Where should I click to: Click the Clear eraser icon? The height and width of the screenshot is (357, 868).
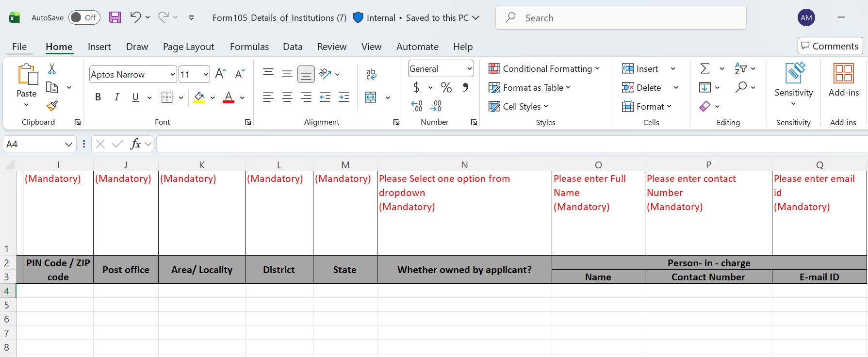pyautogui.click(x=705, y=106)
